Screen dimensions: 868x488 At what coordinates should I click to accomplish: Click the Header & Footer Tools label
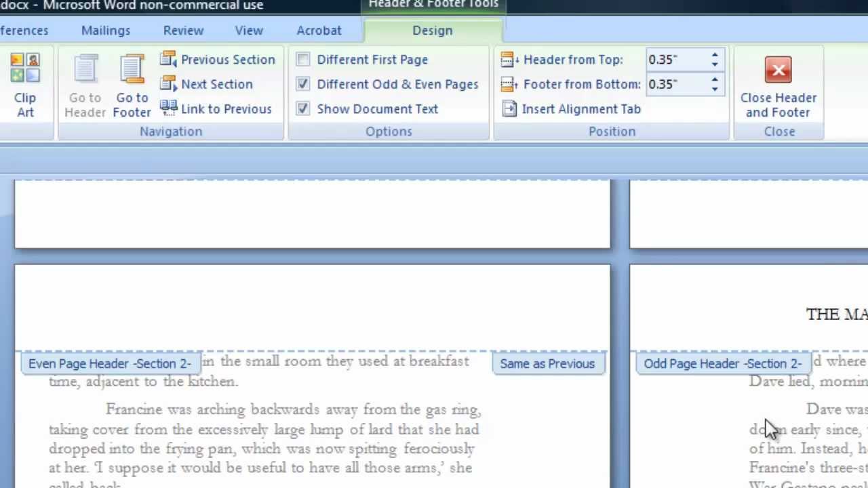coord(433,5)
